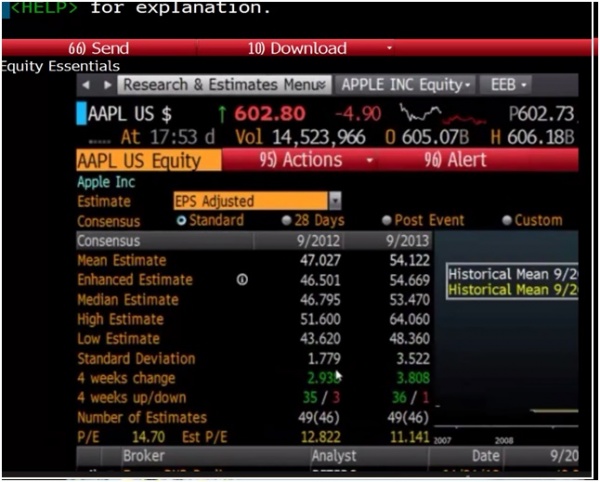The width and height of the screenshot is (600, 482).
Task: Click high estimate value 64.060
Action: 409,319
